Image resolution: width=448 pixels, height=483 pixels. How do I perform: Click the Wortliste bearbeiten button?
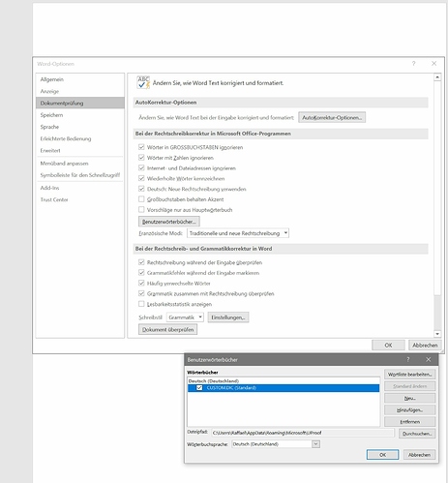pos(410,375)
